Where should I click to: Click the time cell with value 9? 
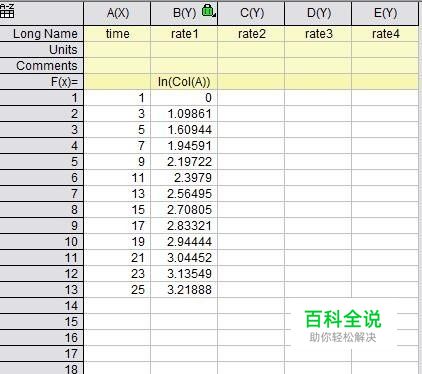117,162
